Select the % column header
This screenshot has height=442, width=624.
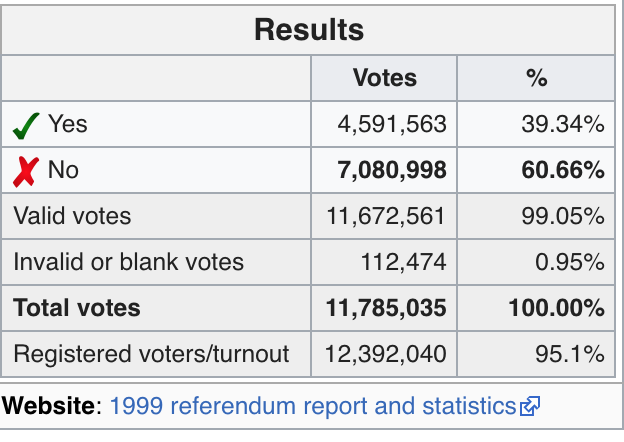(536, 78)
